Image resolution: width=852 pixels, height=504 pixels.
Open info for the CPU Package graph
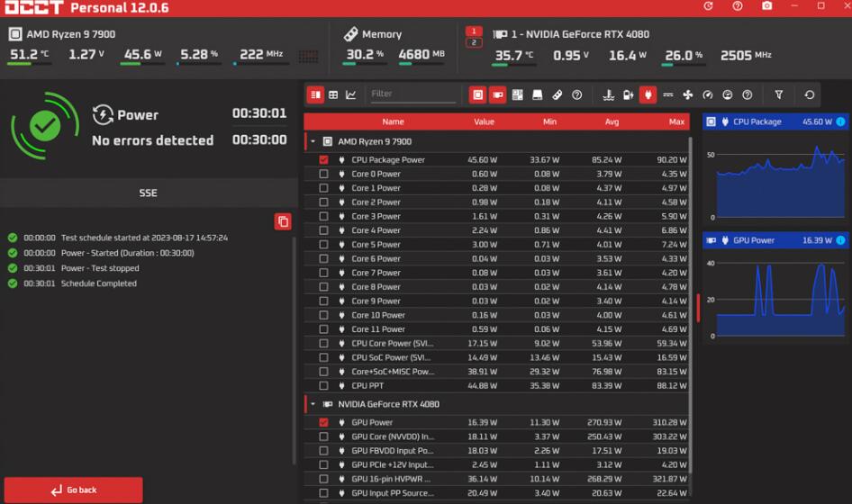pyautogui.click(x=840, y=121)
